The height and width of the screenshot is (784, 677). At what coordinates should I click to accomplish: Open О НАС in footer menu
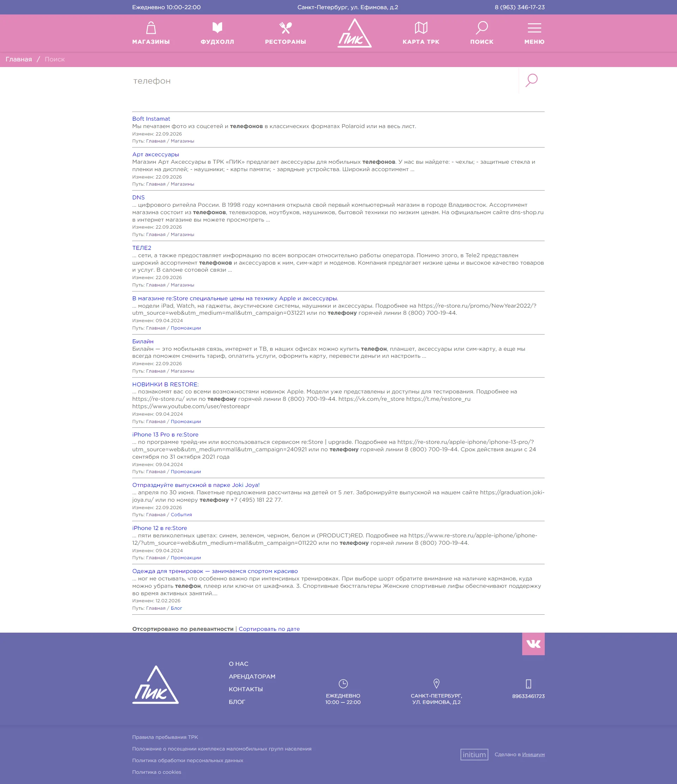[x=238, y=664]
